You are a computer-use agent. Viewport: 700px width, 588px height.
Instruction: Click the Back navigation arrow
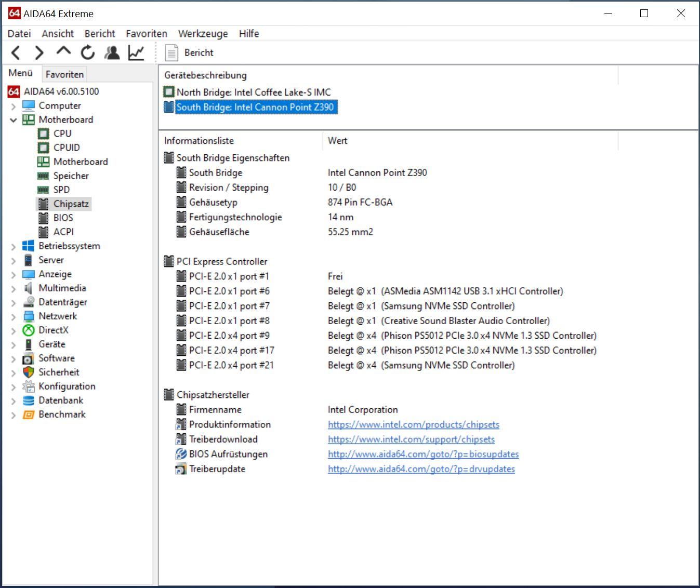pyautogui.click(x=16, y=52)
